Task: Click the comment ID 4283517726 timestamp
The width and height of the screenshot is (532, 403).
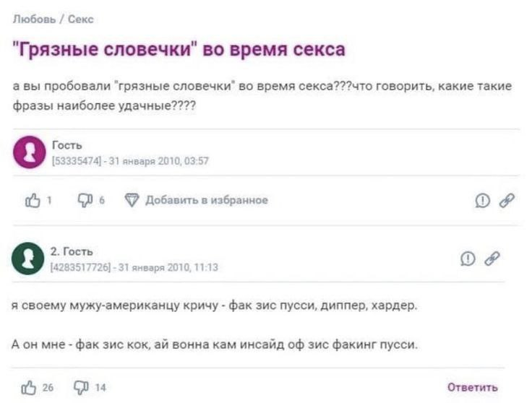Action: [x=134, y=267]
